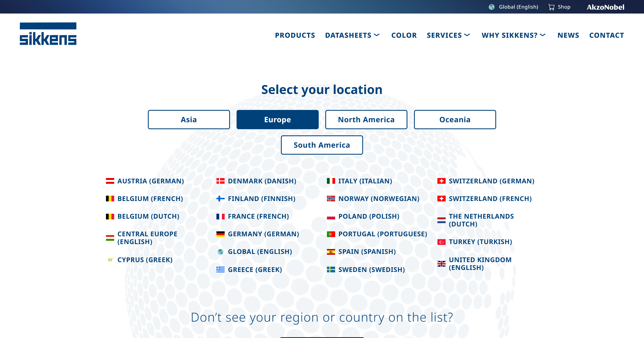Click the Sweden flag icon

pyautogui.click(x=331, y=270)
